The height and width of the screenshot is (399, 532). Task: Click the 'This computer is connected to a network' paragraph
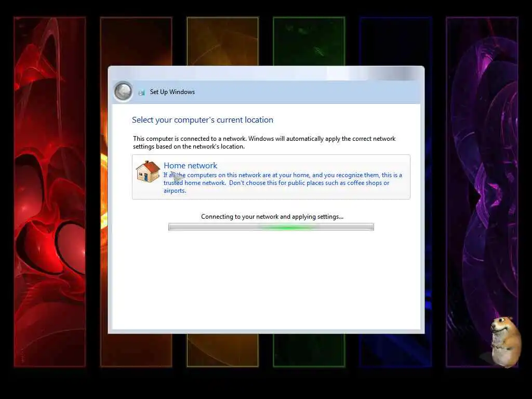(x=264, y=142)
